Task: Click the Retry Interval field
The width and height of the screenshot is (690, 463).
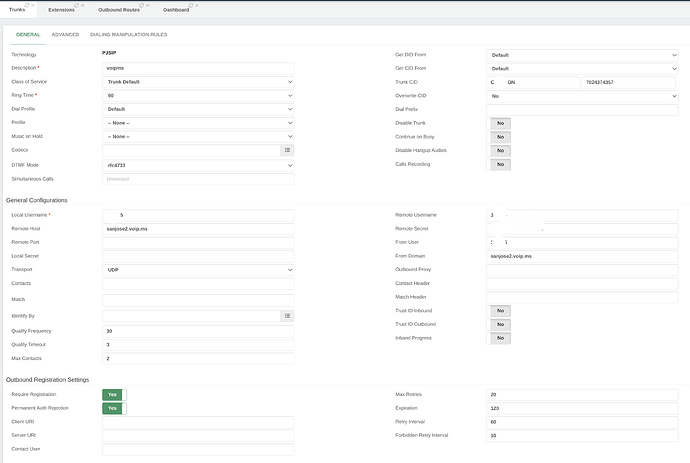Action: (x=582, y=422)
